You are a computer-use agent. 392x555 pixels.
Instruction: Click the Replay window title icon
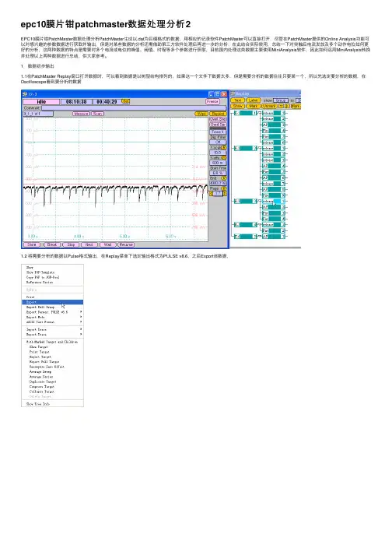click(233, 94)
